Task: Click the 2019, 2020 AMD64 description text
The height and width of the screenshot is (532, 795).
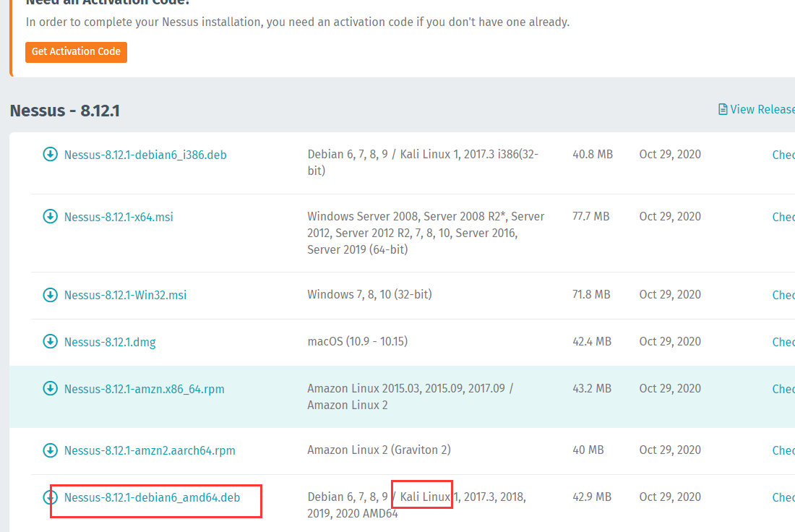Action: (x=353, y=514)
